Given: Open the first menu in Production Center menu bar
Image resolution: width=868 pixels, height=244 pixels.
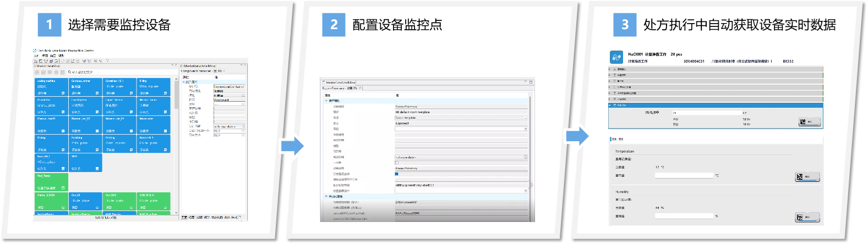Looking at the screenshot, I should [x=36, y=56].
